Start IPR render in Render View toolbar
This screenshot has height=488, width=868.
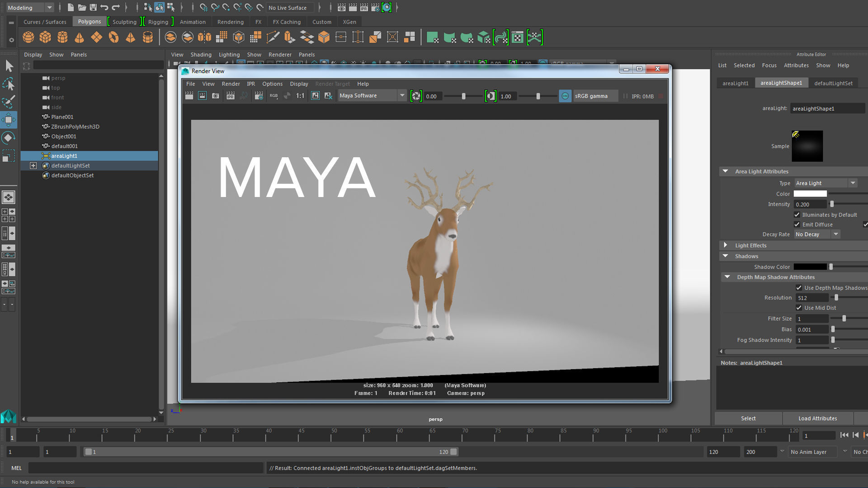click(x=230, y=96)
